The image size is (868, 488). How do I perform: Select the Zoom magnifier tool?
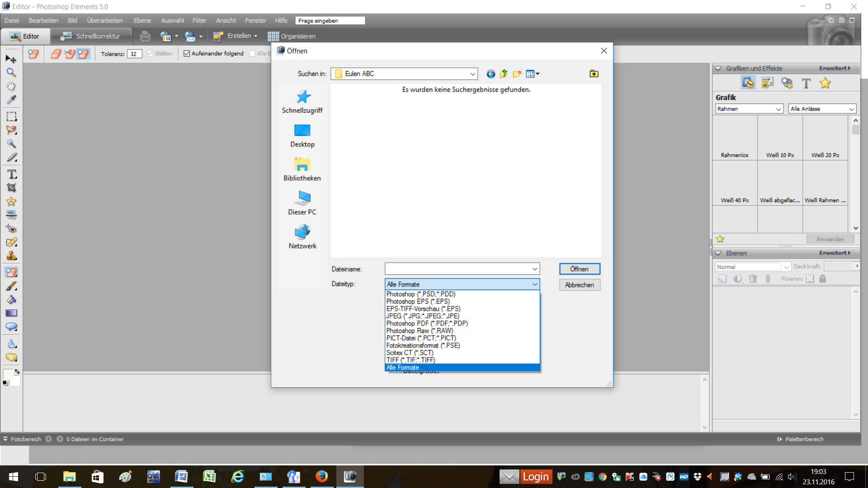click(11, 73)
